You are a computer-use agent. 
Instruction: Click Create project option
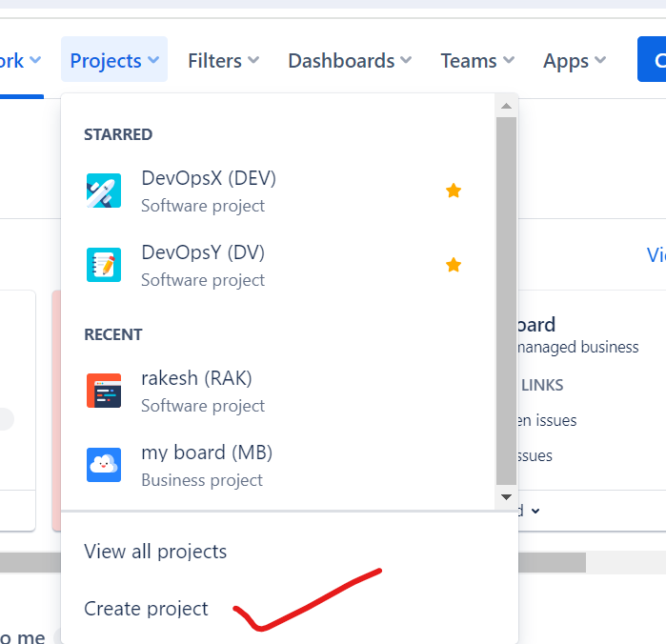point(146,609)
